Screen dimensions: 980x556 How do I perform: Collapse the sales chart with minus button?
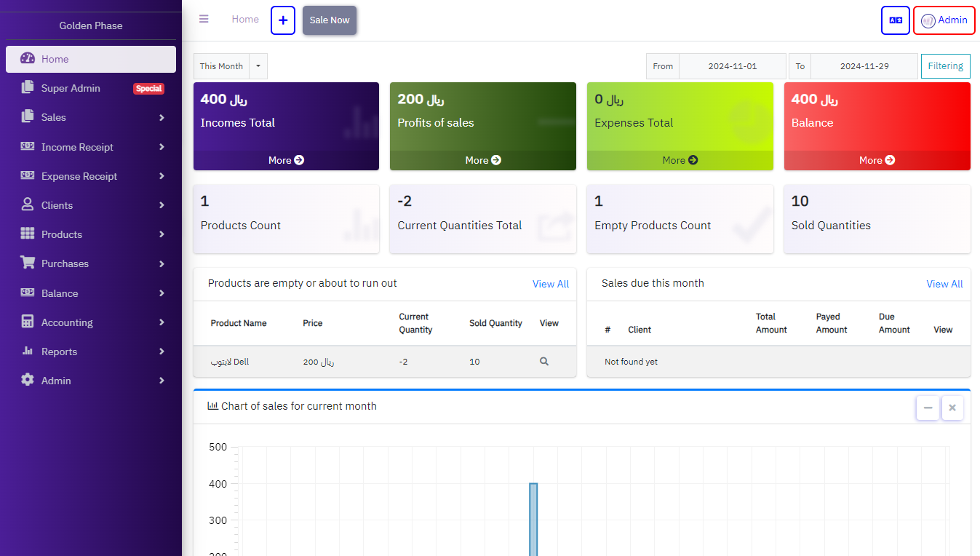click(928, 408)
